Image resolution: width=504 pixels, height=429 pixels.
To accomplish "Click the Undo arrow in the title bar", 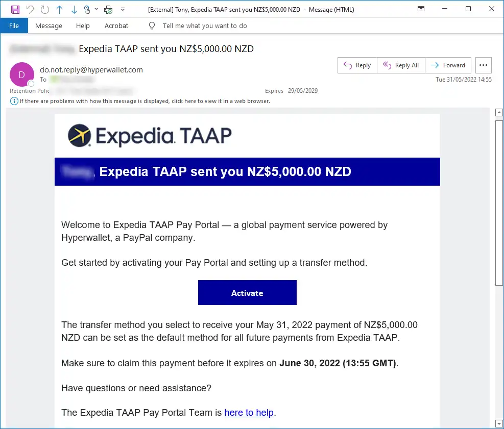I will click(30, 9).
